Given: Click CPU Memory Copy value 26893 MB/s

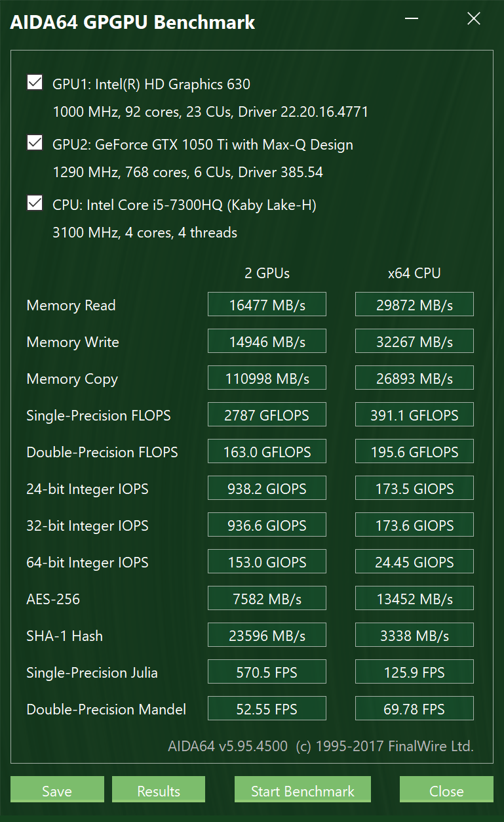Looking at the screenshot, I should [x=414, y=379].
